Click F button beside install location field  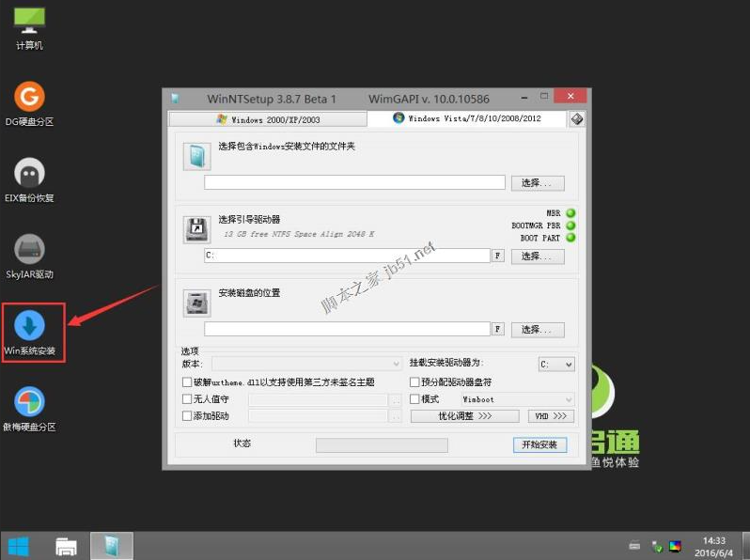pyautogui.click(x=497, y=329)
